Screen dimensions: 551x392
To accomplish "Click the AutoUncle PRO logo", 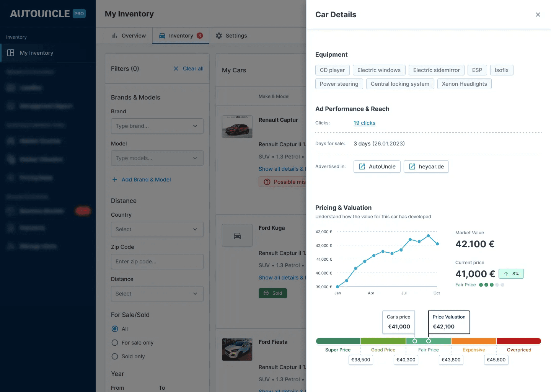I will point(48,14).
